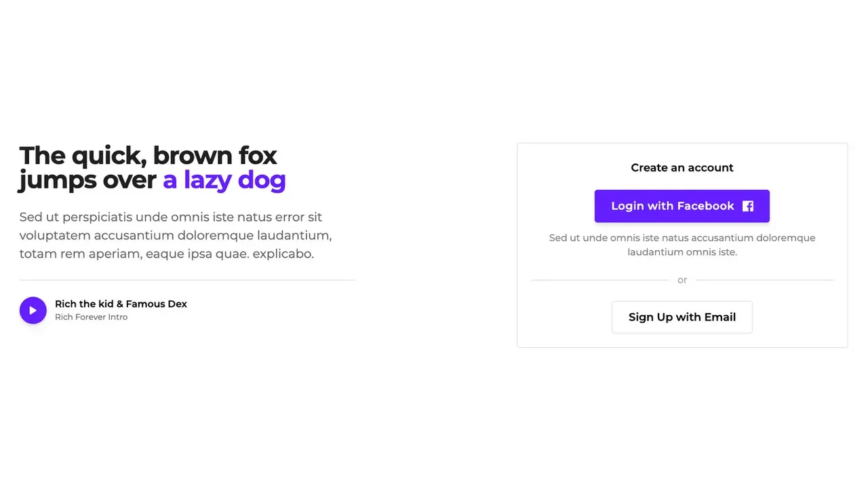The height and width of the screenshot is (488, 868).
Task: Choose Sign Up with Email
Action: (x=682, y=317)
